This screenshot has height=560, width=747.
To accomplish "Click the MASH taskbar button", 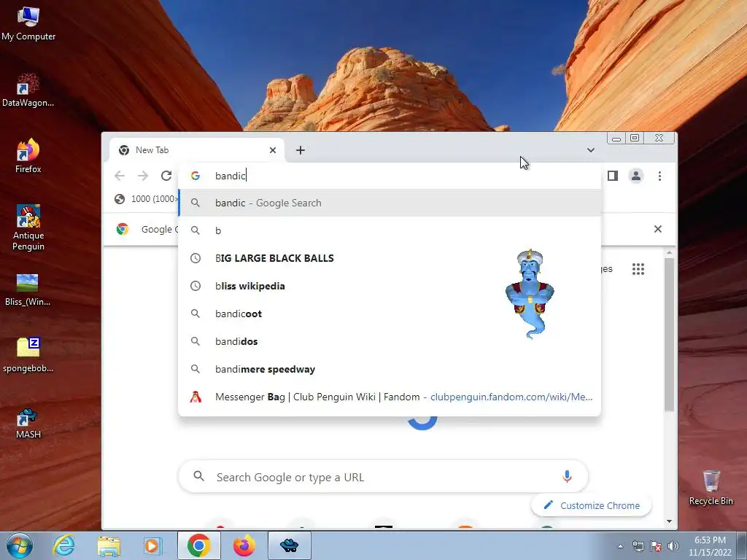I will tap(289, 545).
